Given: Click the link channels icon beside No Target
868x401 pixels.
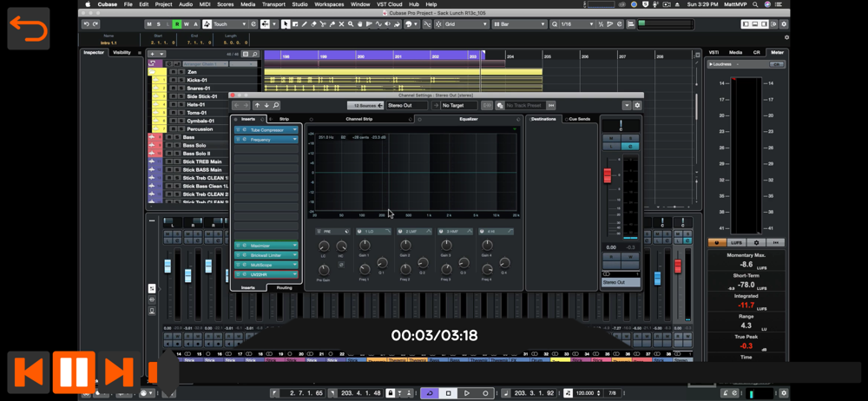Looking at the screenshot, I should click(487, 105).
